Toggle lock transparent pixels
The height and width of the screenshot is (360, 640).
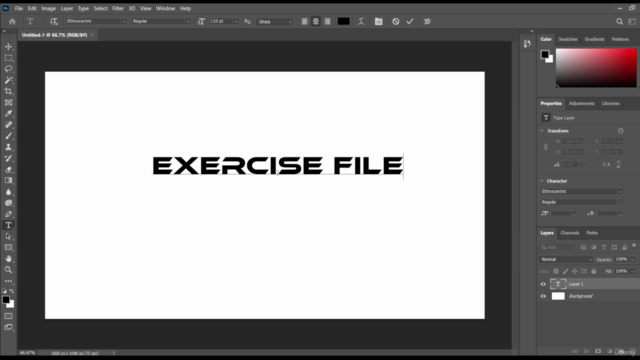click(x=556, y=271)
